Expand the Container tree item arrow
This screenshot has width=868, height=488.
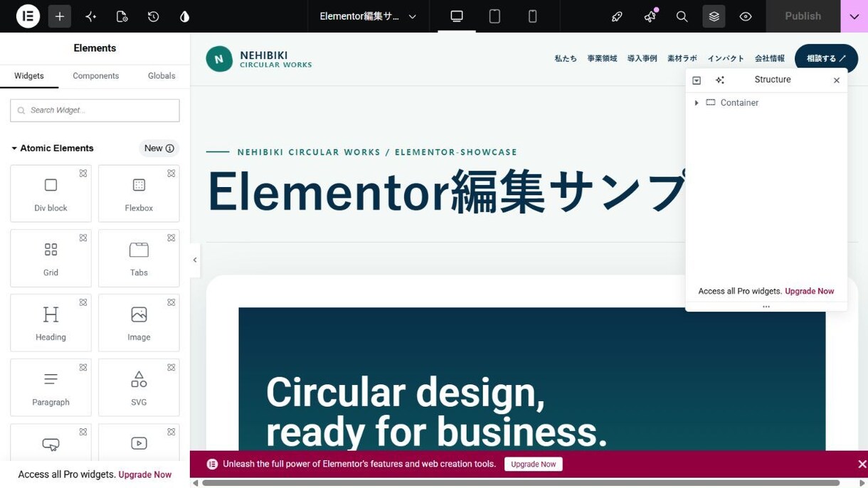[x=697, y=103]
